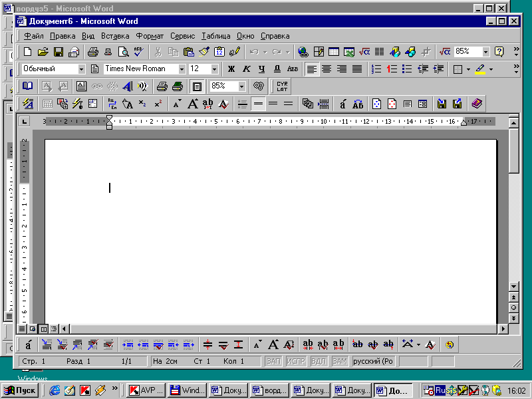Open Print Preview with magnifier icon
This screenshot has height=399, width=532.
[124, 52]
